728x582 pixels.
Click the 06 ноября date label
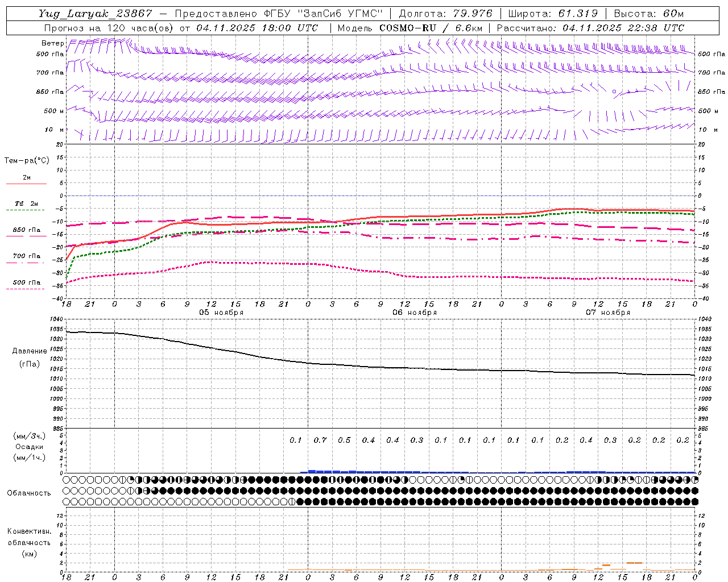click(415, 313)
